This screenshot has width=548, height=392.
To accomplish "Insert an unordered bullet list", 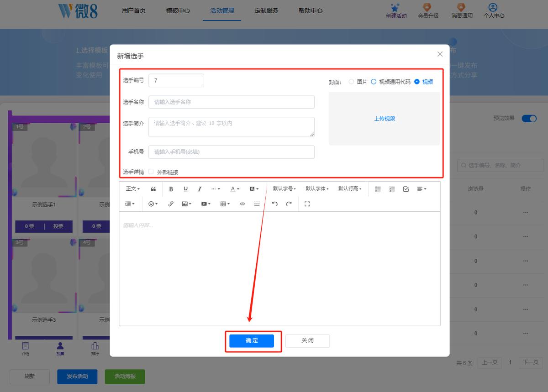I will [378, 189].
